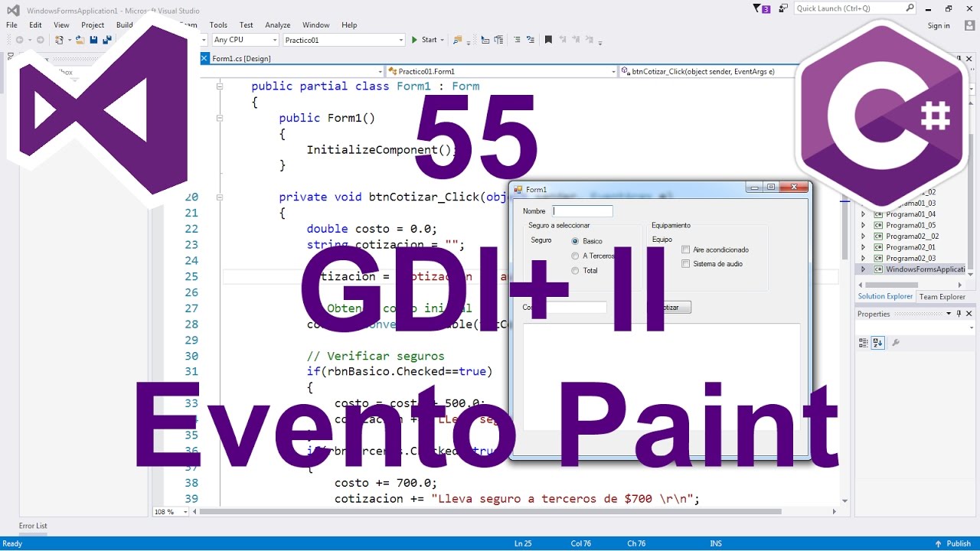
Task: Comment out selected lines via toolbar icon
Action: (517, 40)
